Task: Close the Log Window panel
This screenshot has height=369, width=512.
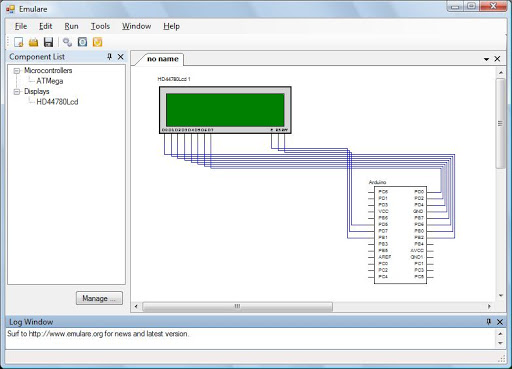Action: pos(500,322)
